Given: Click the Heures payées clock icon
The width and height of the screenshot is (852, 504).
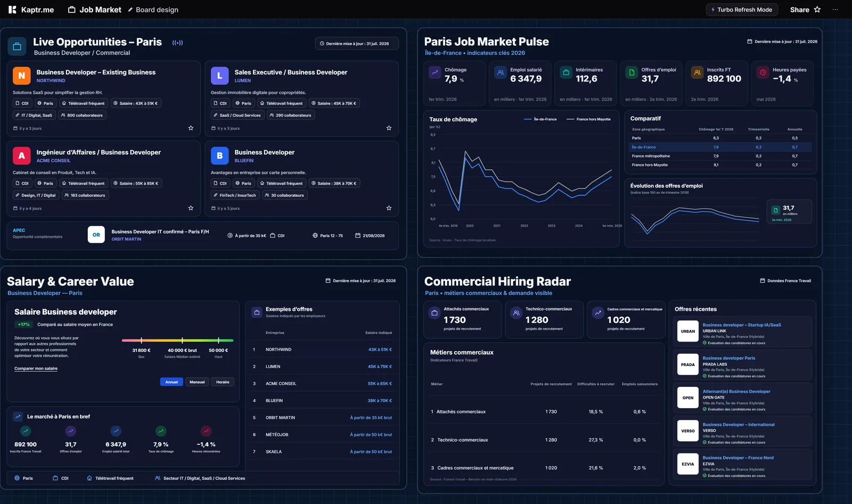Looking at the screenshot, I should [763, 72].
